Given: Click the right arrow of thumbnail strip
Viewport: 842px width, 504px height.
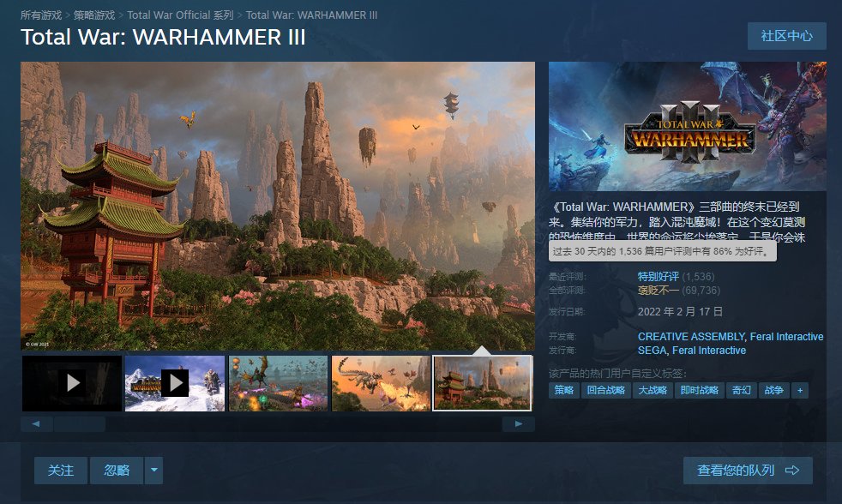Looking at the screenshot, I should coord(518,424).
